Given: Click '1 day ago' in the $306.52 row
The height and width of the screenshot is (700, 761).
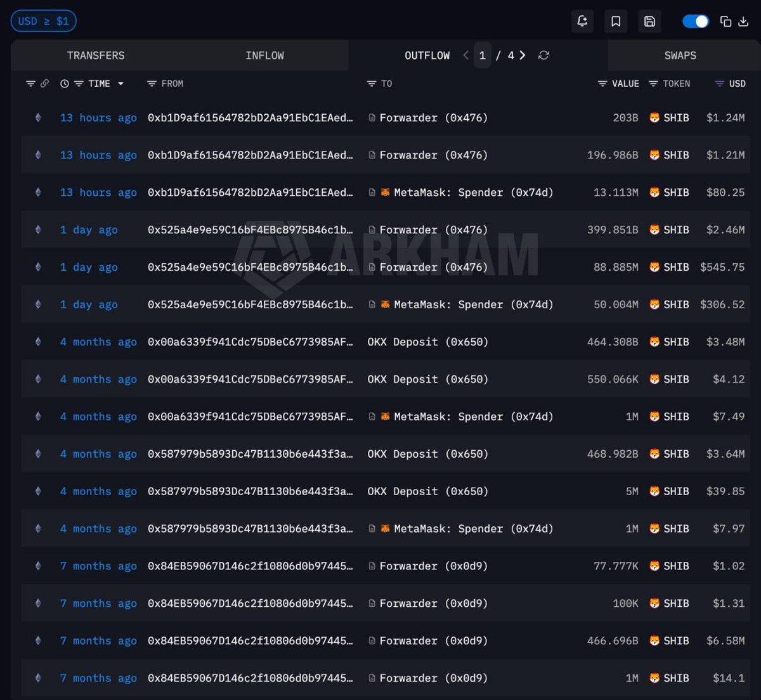Looking at the screenshot, I should coord(89,305).
